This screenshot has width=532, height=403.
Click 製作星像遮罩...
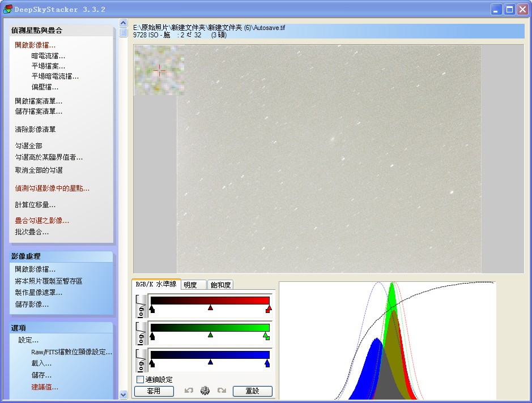tap(39, 293)
